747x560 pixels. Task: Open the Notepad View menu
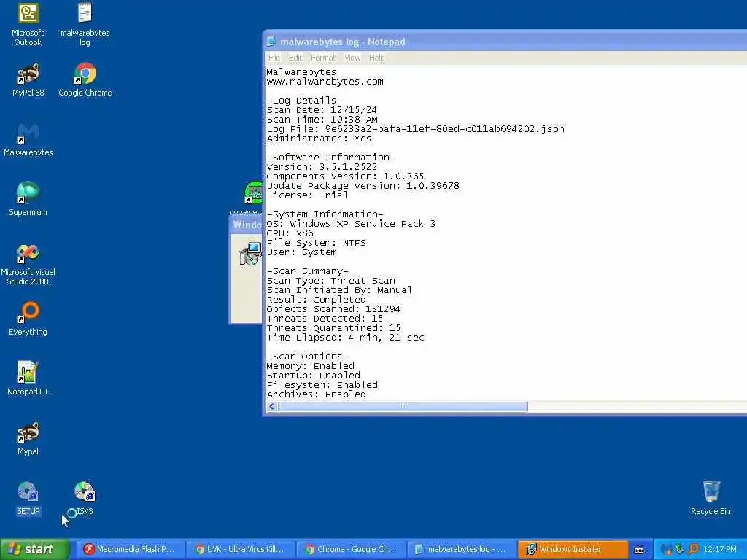click(x=352, y=58)
